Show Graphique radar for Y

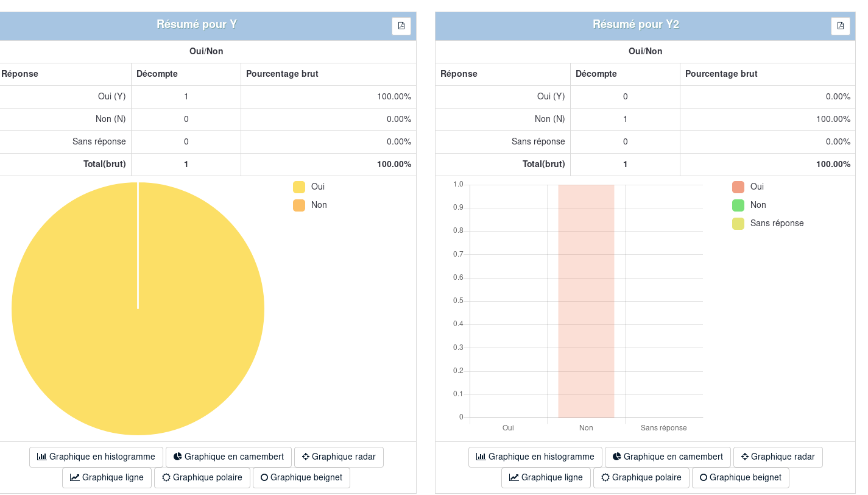(339, 457)
